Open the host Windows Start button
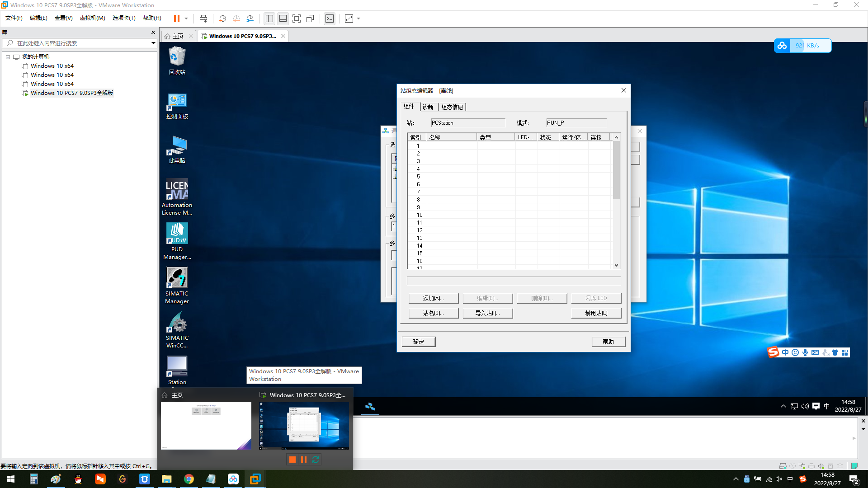The image size is (868, 488). tap(11, 479)
